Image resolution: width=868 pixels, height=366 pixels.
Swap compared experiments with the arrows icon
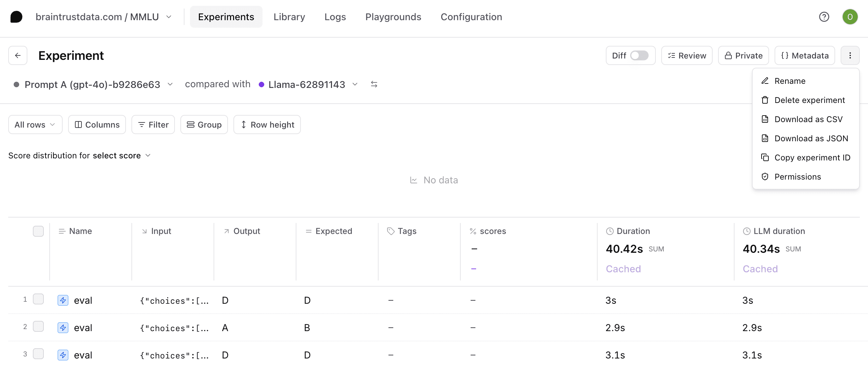pyautogui.click(x=374, y=84)
